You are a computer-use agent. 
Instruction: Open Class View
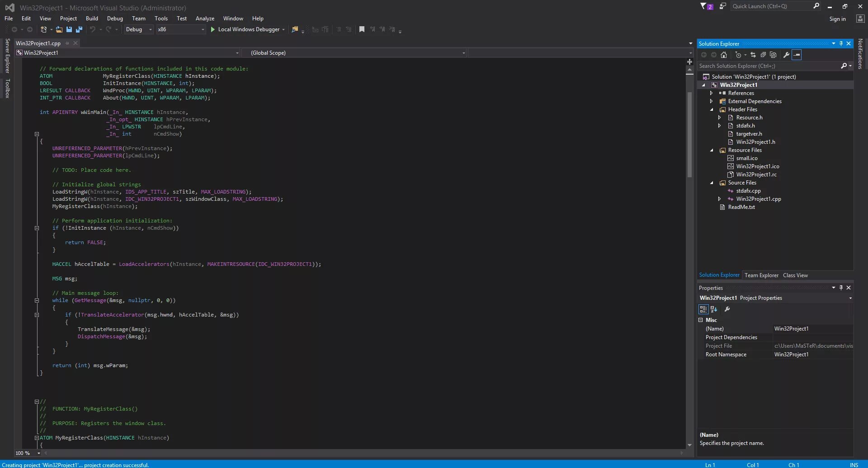(x=795, y=275)
